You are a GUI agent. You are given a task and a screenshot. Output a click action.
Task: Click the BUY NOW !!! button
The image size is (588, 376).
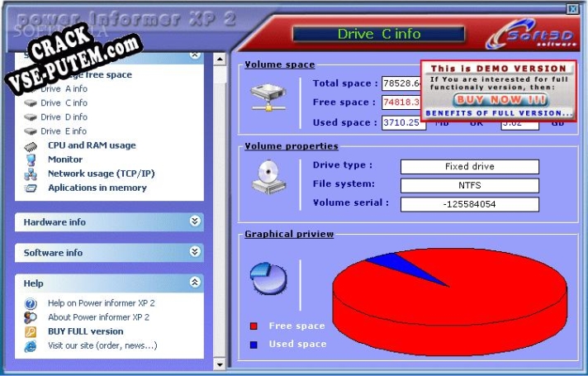coord(500,100)
